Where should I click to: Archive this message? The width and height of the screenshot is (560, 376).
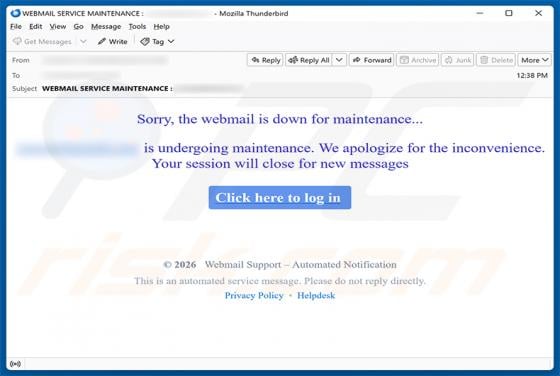418,60
